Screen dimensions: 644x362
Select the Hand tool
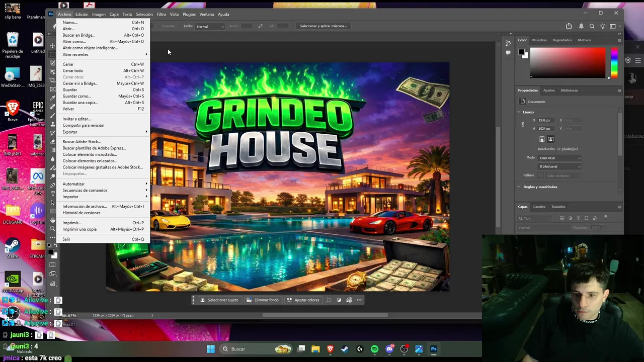pyautogui.click(x=53, y=220)
